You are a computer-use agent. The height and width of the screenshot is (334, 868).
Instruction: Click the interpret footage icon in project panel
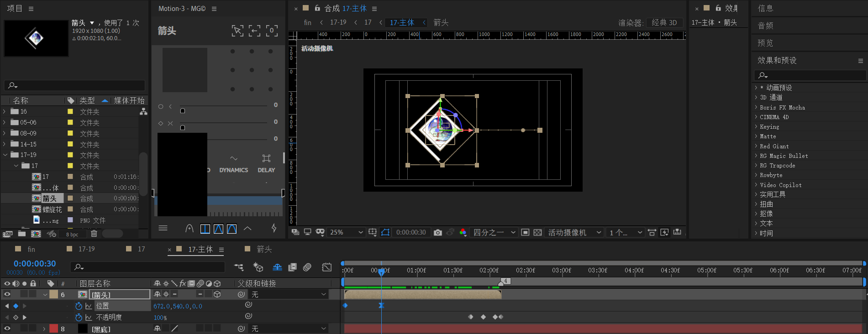coord(7,234)
